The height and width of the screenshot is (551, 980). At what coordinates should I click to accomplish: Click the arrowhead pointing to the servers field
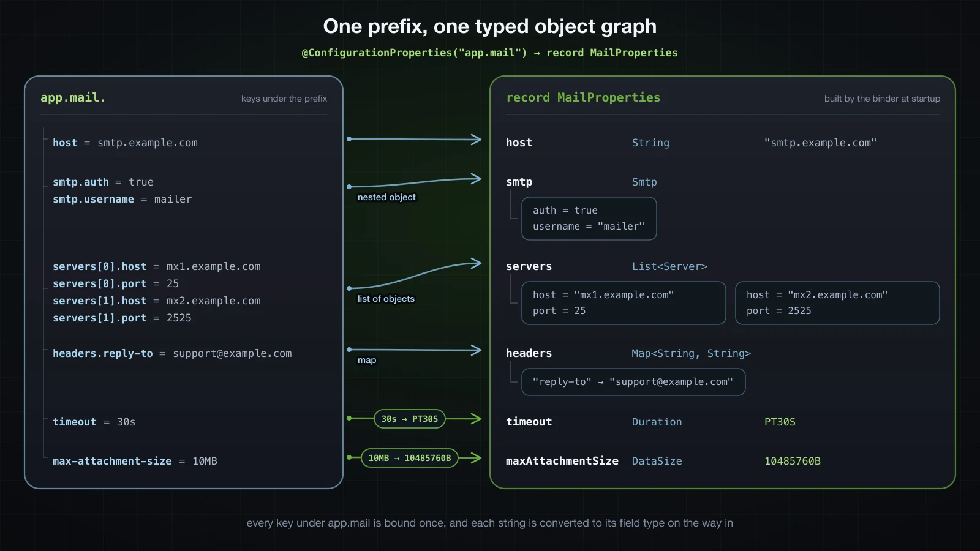tap(476, 263)
